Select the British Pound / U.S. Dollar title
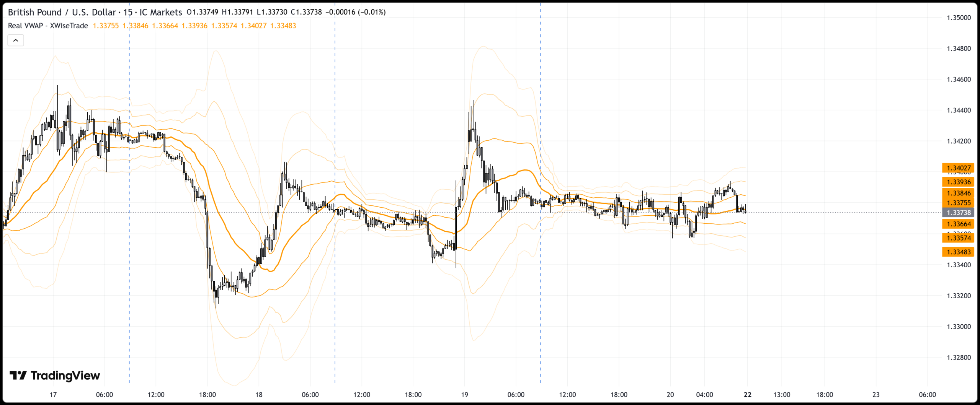The image size is (980, 405). point(62,12)
